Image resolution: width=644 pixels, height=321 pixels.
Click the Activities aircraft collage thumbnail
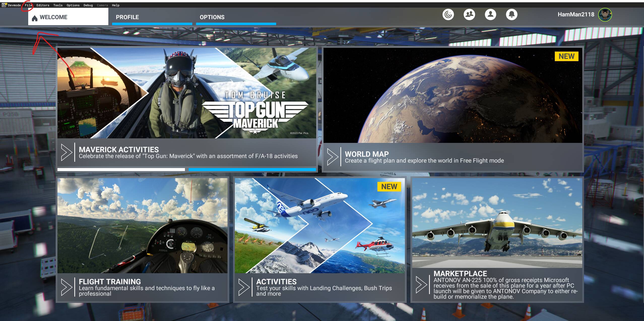click(319, 225)
